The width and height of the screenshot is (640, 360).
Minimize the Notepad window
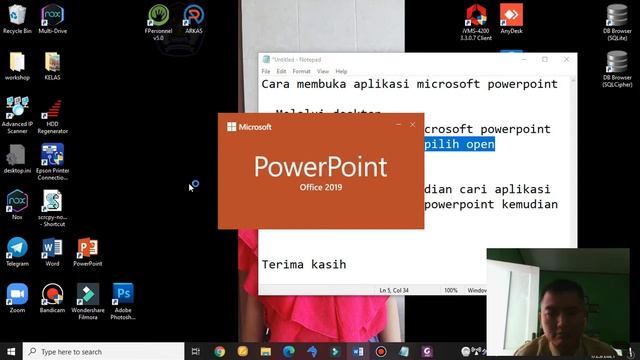tap(524, 60)
